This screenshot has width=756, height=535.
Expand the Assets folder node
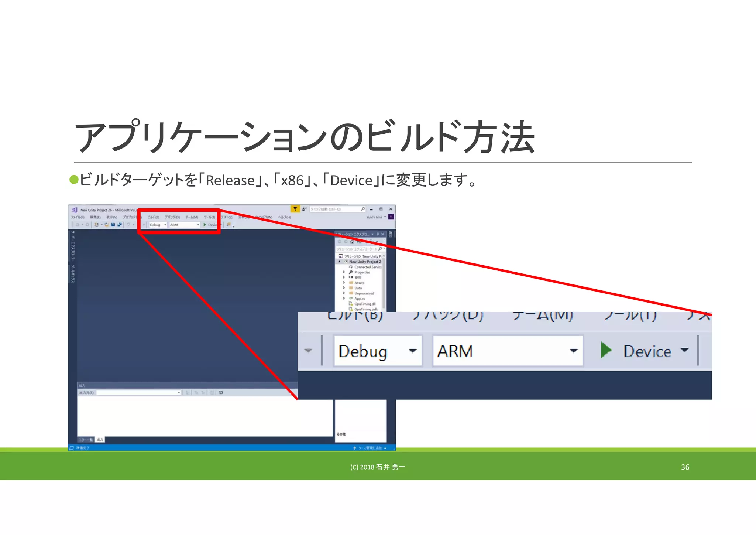[x=344, y=283]
